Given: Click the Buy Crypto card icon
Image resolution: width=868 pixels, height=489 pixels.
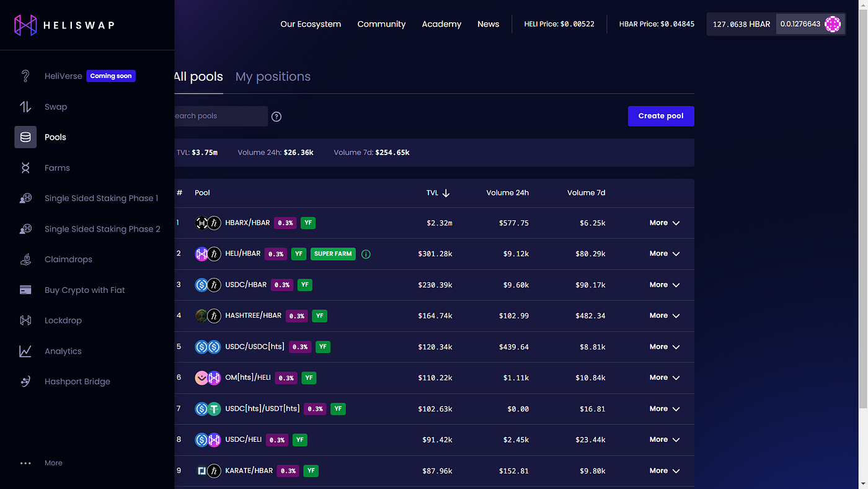Looking at the screenshot, I should 25,290.
